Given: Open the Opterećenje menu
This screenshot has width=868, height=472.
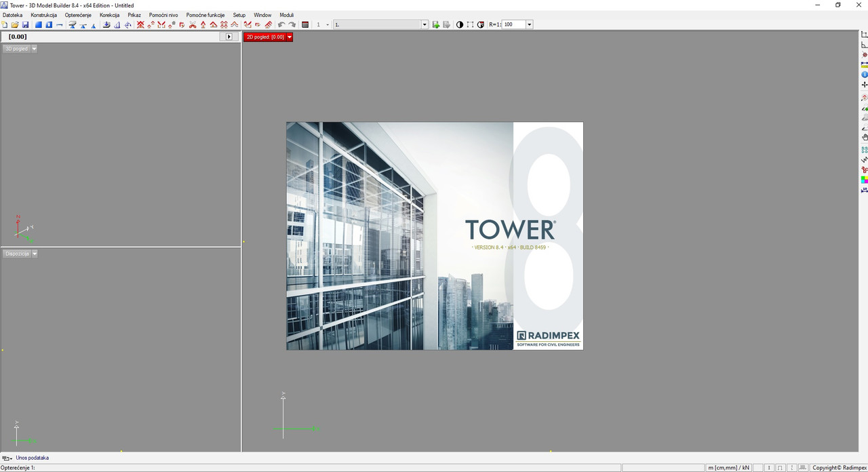Looking at the screenshot, I should pyautogui.click(x=78, y=15).
